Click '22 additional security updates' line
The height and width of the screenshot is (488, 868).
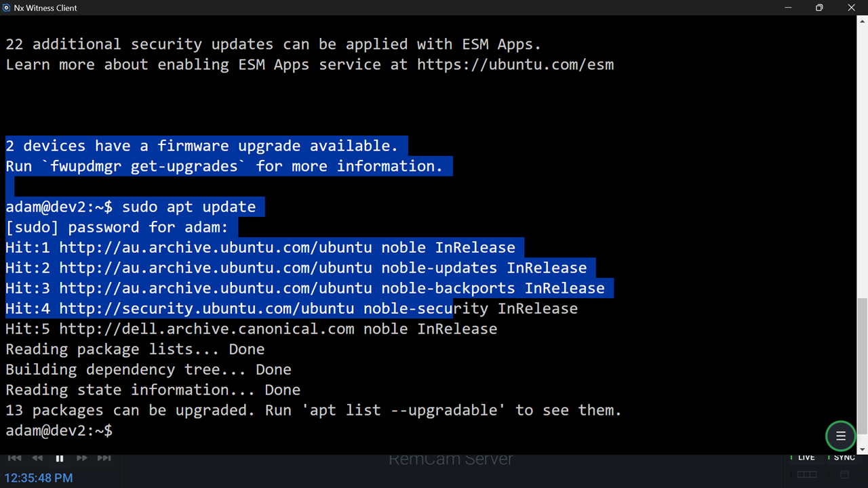[x=273, y=45]
